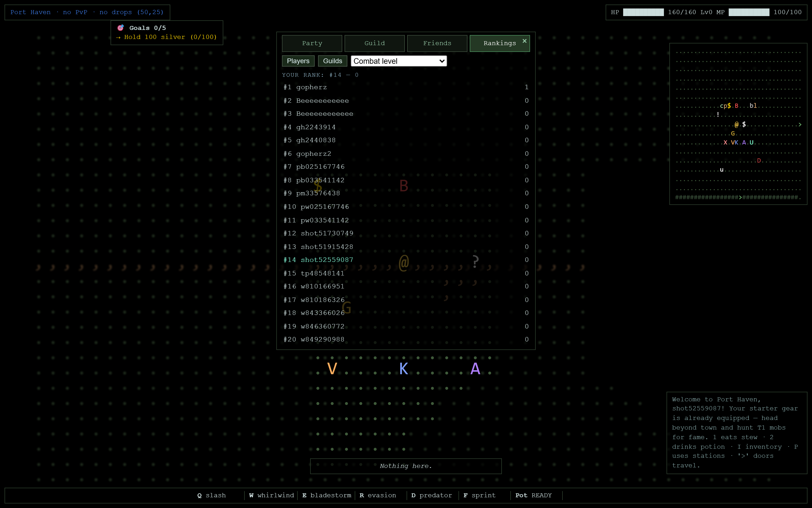Click the HP bar
This screenshot has width=812, height=508.
[643, 12]
